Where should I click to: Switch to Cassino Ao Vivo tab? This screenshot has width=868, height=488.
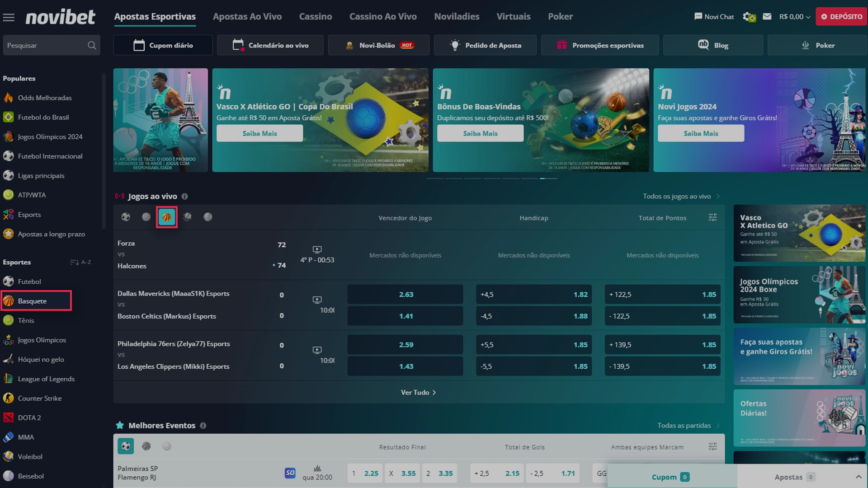(383, 17)
